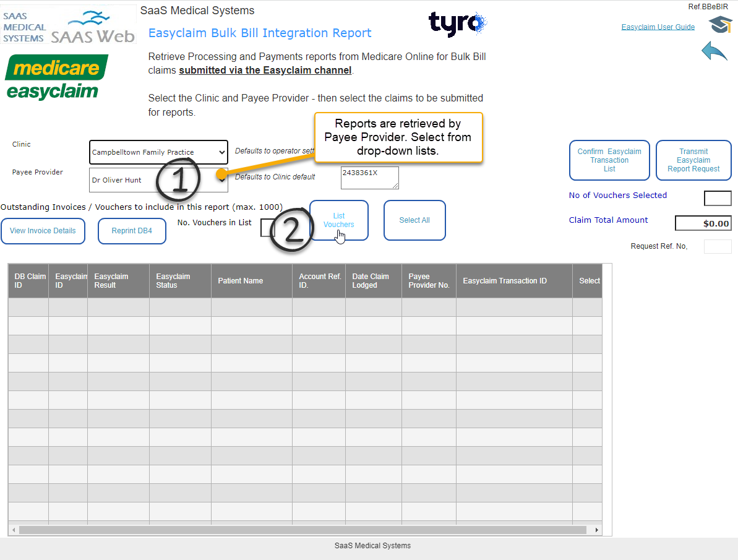Click the Ref.BBeBIR reference text

[708, 7]
